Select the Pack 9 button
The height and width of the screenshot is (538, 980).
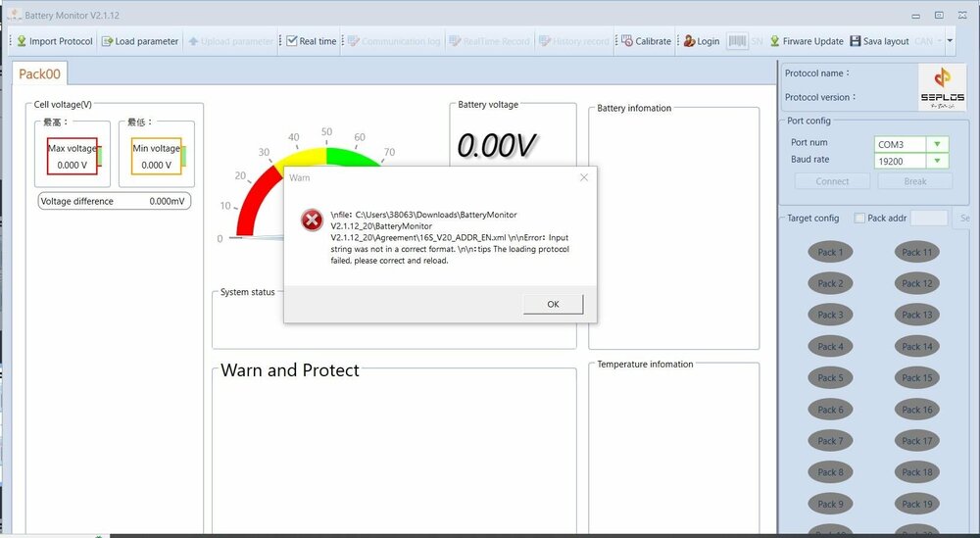click(830, 505)
